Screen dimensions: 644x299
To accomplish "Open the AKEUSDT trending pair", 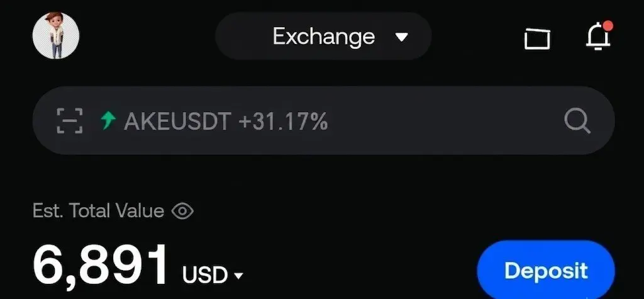I will click(x=177, y=121).
